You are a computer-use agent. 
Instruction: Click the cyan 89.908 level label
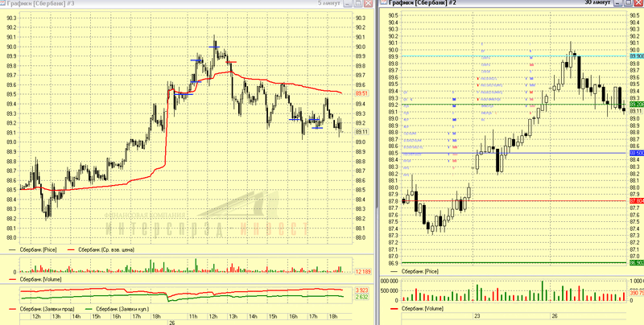637,56
